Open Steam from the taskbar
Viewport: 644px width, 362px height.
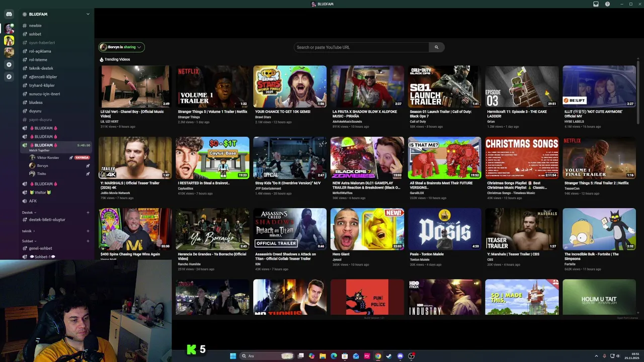389,356
